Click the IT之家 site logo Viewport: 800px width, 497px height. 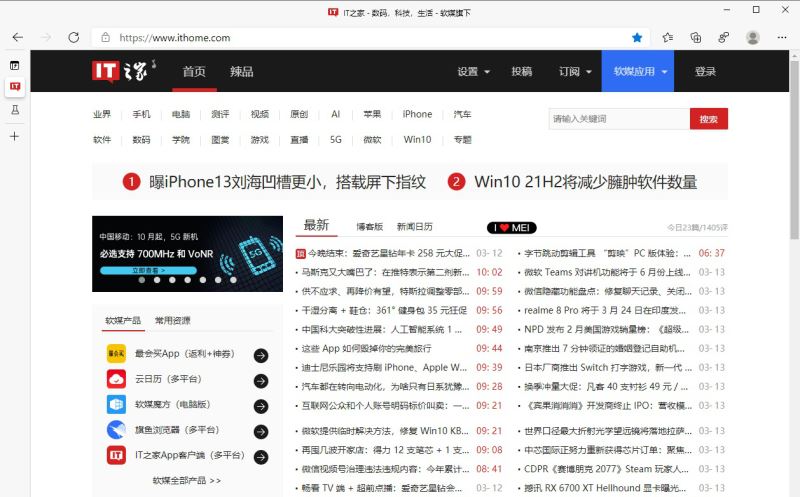click(124, 71)
